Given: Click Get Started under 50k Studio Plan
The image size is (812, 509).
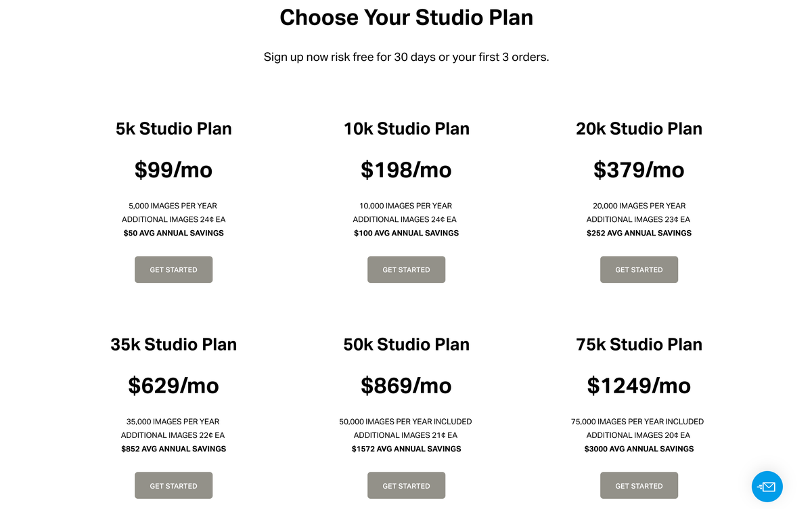Looking at the screenshot, I should point(406,485).
